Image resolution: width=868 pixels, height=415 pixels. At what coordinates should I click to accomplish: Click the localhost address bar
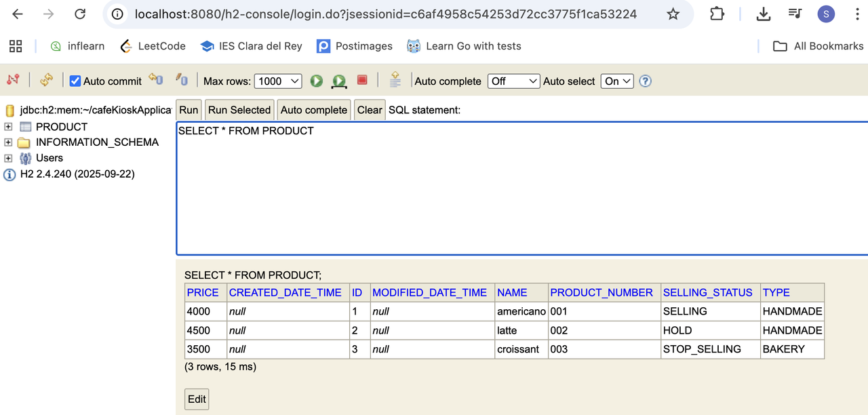coord(385,14)
